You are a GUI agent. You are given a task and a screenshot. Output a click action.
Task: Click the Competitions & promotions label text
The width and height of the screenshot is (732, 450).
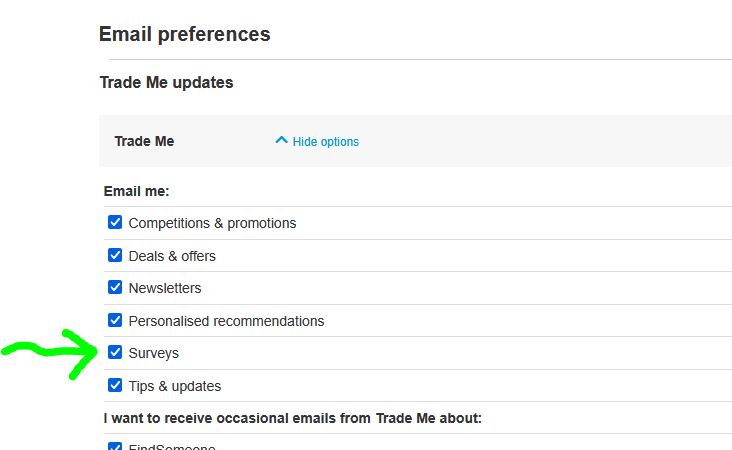(x=212, y=223)
